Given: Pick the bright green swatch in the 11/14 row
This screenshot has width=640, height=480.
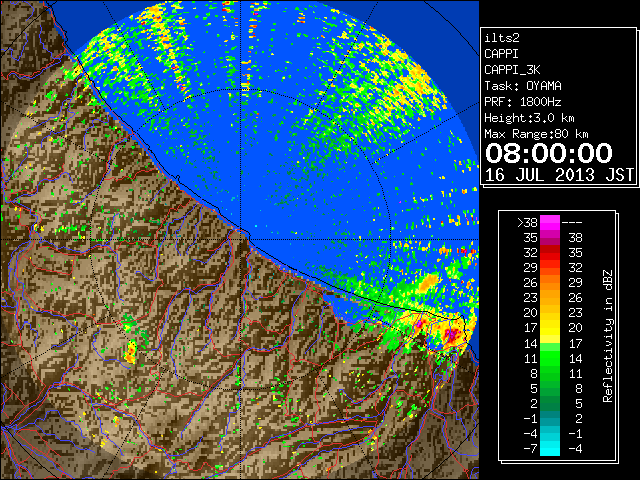Looking at the screenshot, I should click(550, 358).
